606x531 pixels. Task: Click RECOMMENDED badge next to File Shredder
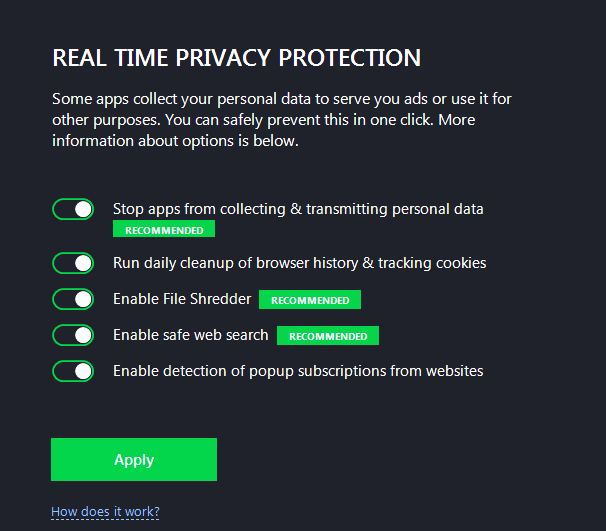310,300
